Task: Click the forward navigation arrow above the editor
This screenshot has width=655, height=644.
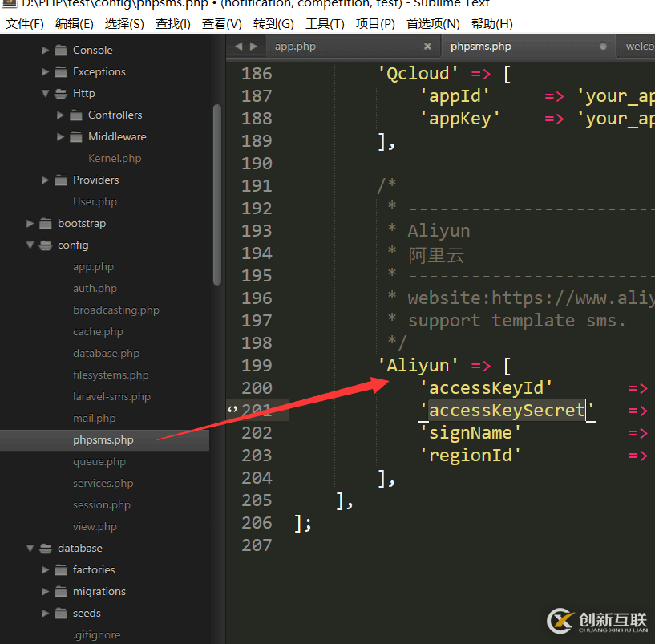Action: point(252,46)
